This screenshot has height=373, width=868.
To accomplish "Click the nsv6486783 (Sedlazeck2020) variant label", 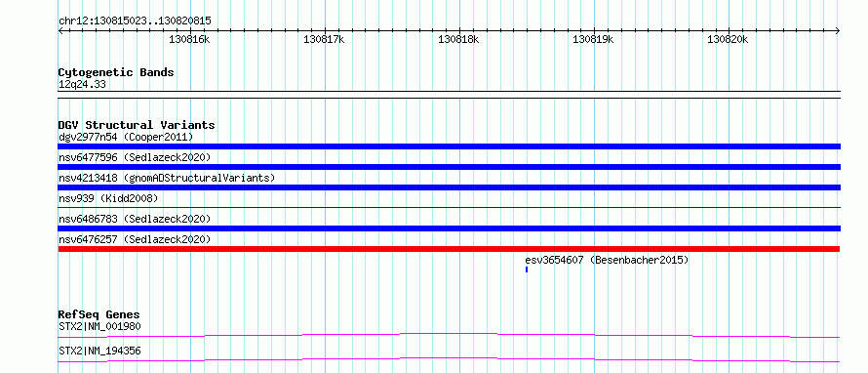I will coord(135,219).
